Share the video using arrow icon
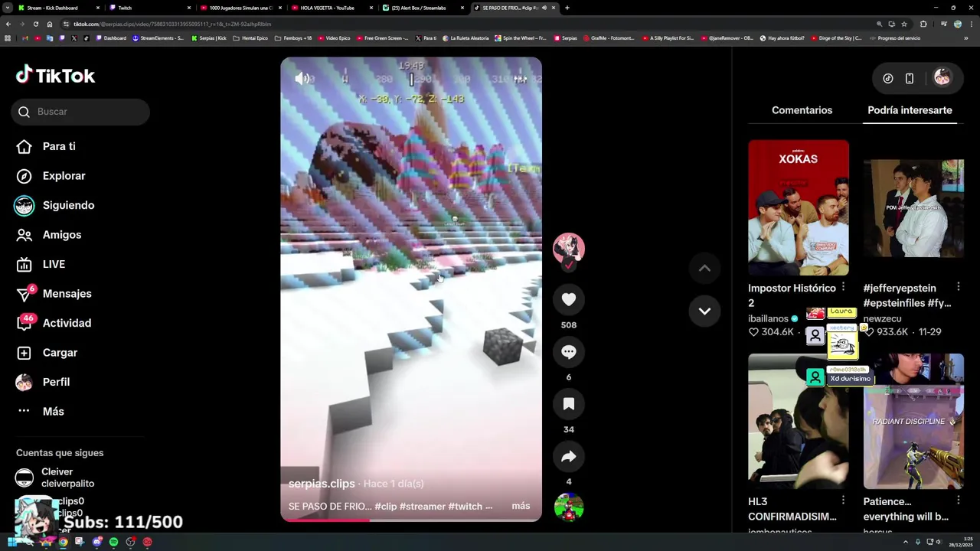The height and width of the screenshot is (551, 980). click(x=568, y=456)
